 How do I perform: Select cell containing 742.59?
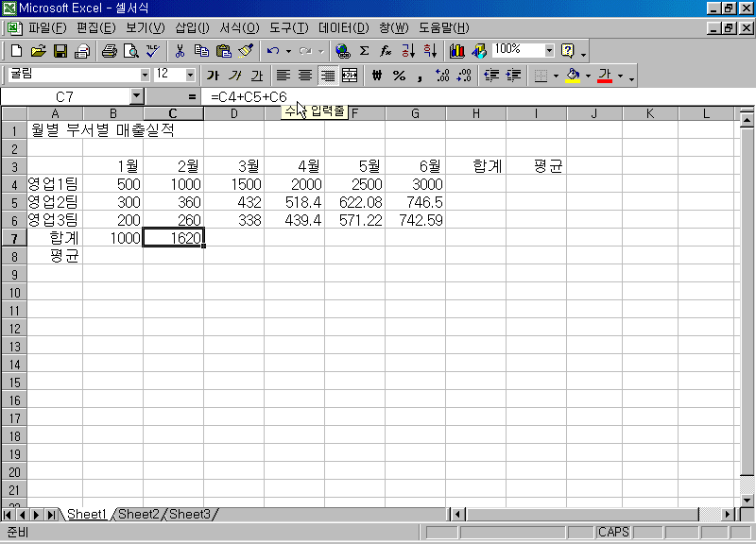click(x=415, y=220)
